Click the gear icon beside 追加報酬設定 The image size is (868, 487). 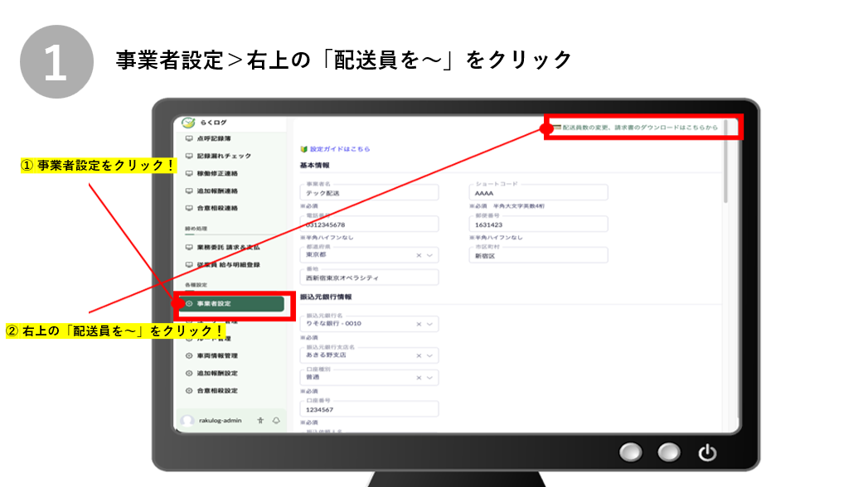189,373
